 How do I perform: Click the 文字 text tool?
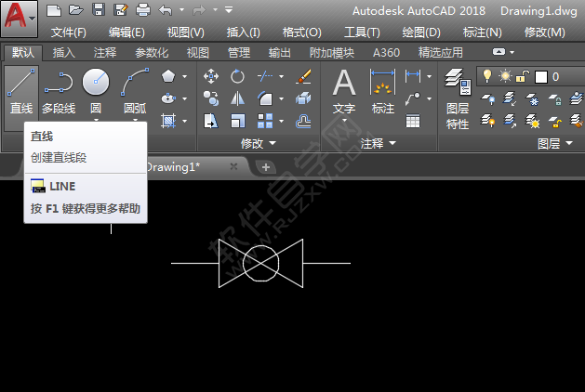[x=344, y=93]
